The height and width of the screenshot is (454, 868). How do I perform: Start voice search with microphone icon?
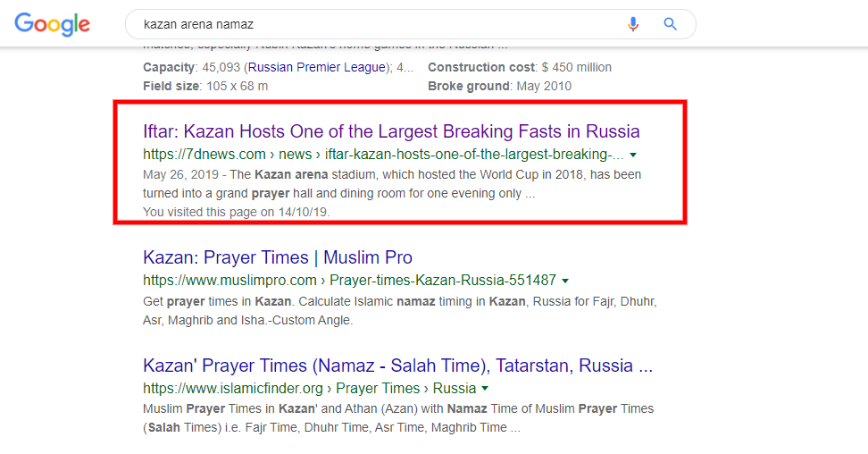(633, 24)
